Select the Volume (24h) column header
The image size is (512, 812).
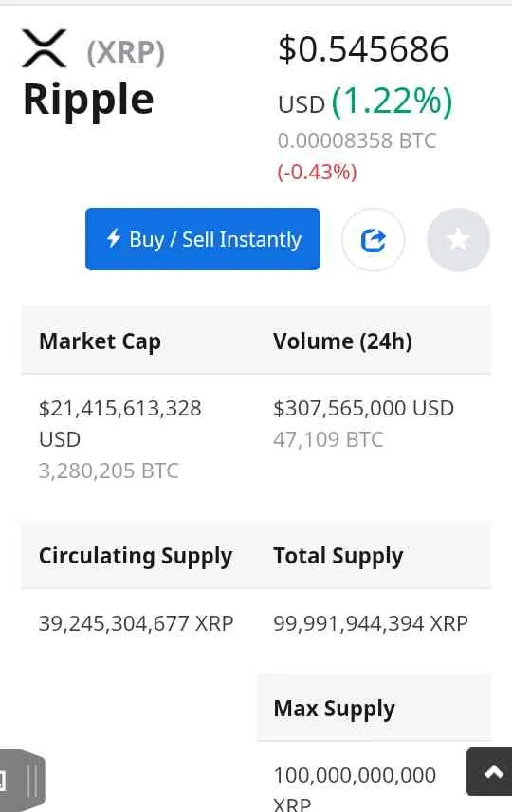[342, 341]
